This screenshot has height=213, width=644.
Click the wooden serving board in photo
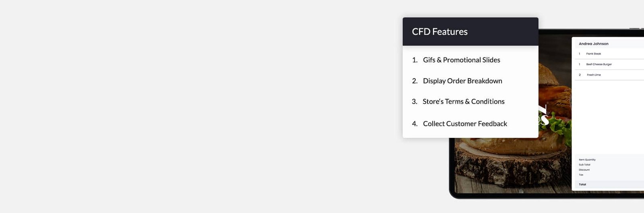(511, 165)
